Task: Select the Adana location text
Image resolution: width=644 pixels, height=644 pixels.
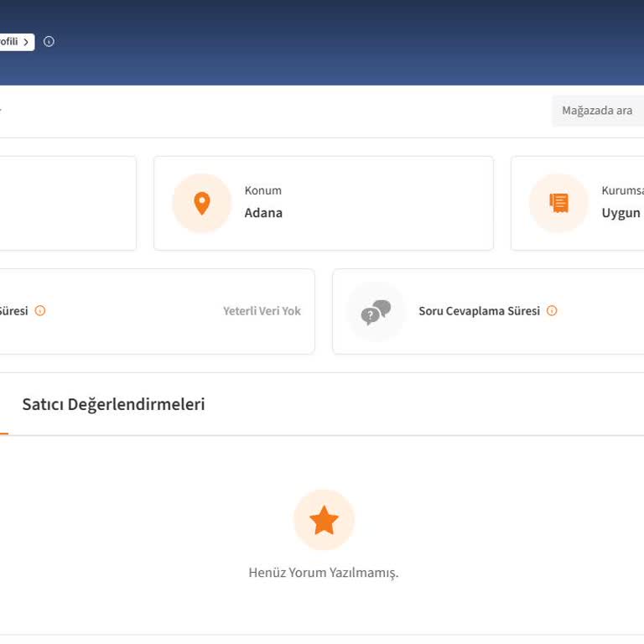Action: 263,213
